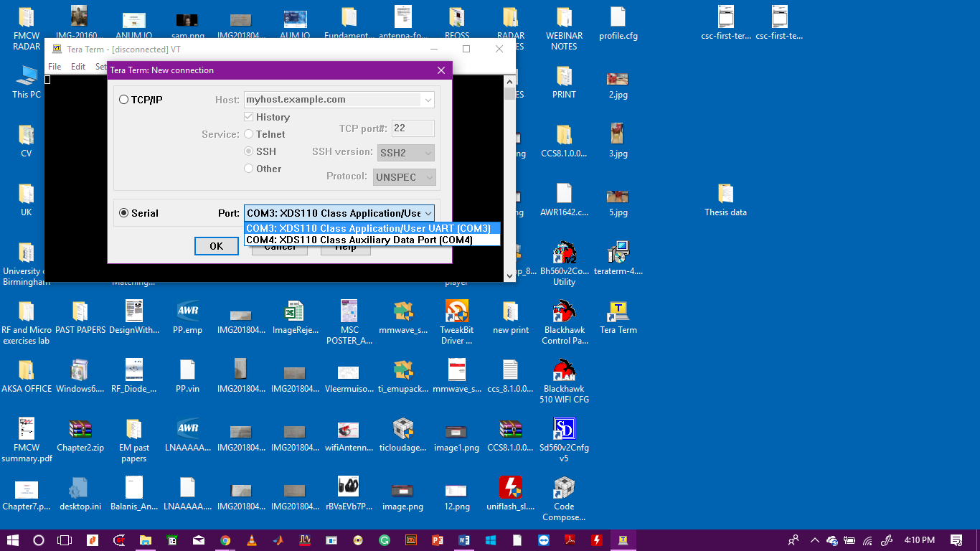
Task: Click the Tera Term scrollbar down arrow
Action: pos(510,275)
